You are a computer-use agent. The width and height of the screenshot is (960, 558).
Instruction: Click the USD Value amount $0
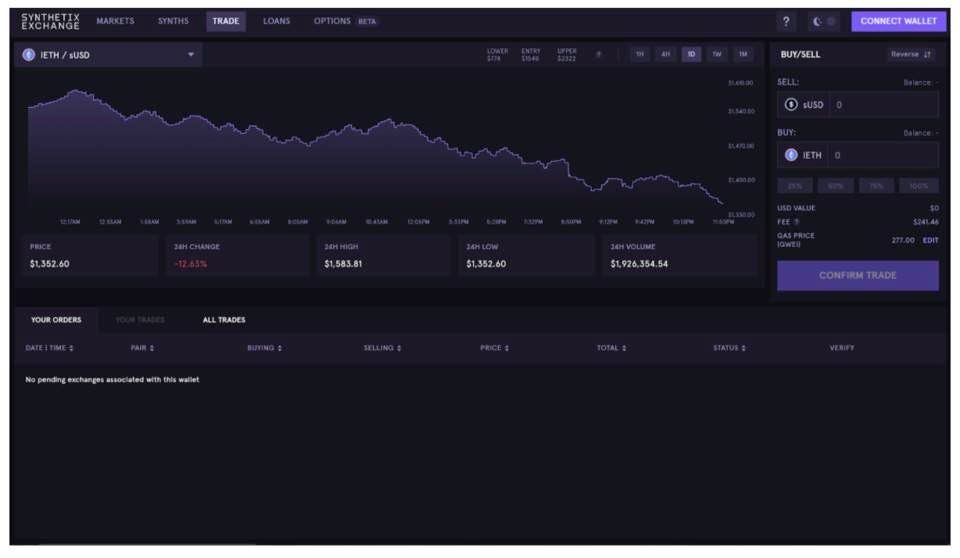[934, 208]
